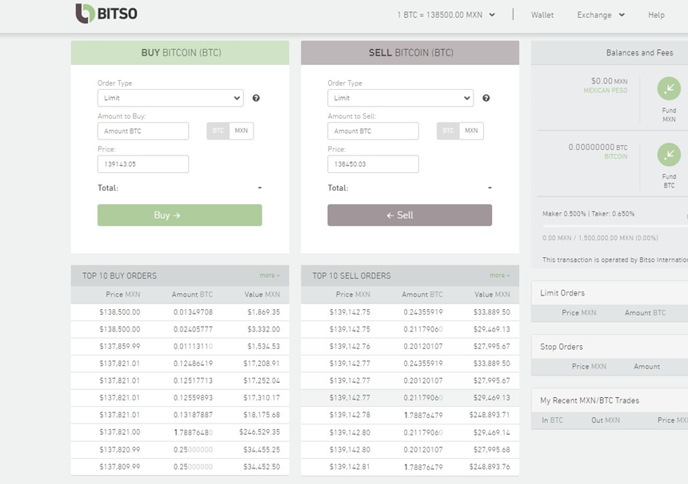Select sell order valued $29,469.14
The width and height of the screenshot is (693, 484).
click(410, 432)
